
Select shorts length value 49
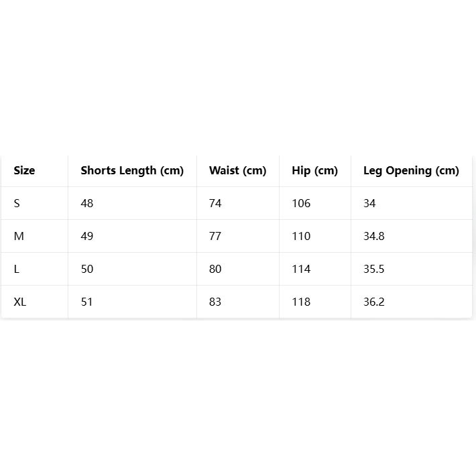(87, 236)
